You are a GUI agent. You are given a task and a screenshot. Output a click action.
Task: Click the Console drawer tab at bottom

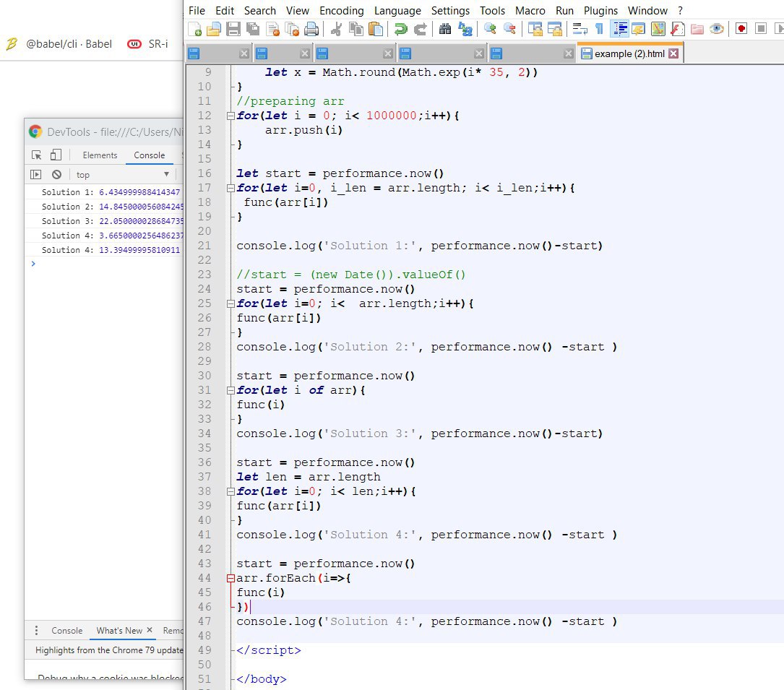tap(66, 631)
